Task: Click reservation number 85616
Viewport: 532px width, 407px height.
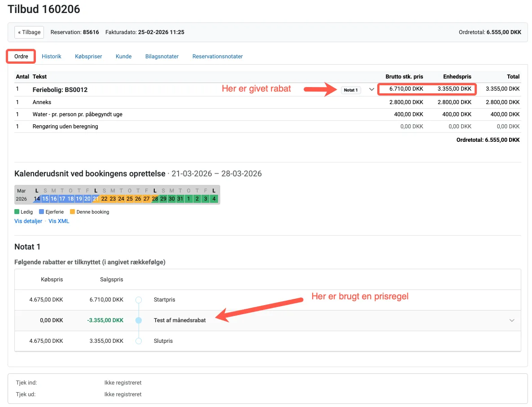Action: [x=91, y=32]
